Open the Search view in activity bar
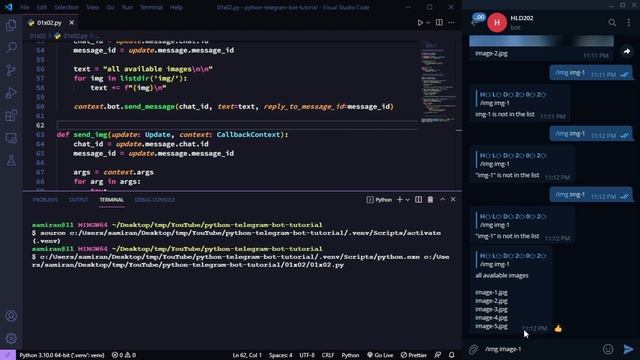The height and width of the screenshot is (360, 640). 11,48
